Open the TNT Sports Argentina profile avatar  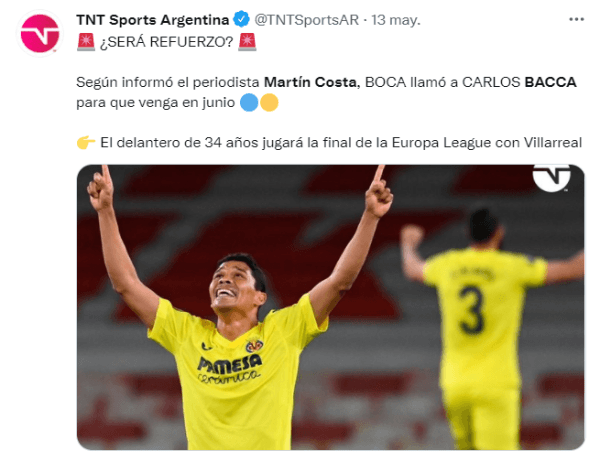[39, 33]
